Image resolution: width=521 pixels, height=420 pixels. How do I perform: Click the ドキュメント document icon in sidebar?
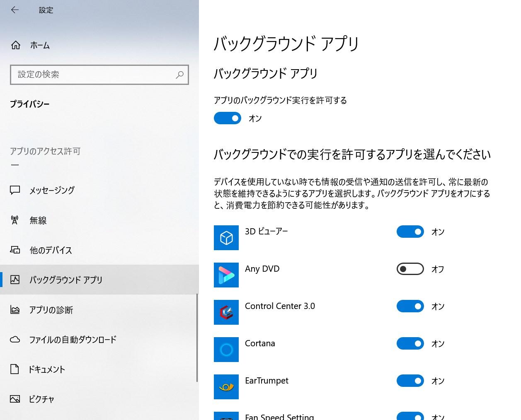(15, 369)
